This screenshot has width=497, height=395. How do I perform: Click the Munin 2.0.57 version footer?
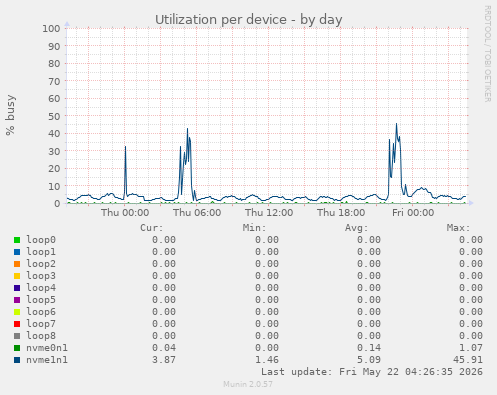tap(248, 384)
